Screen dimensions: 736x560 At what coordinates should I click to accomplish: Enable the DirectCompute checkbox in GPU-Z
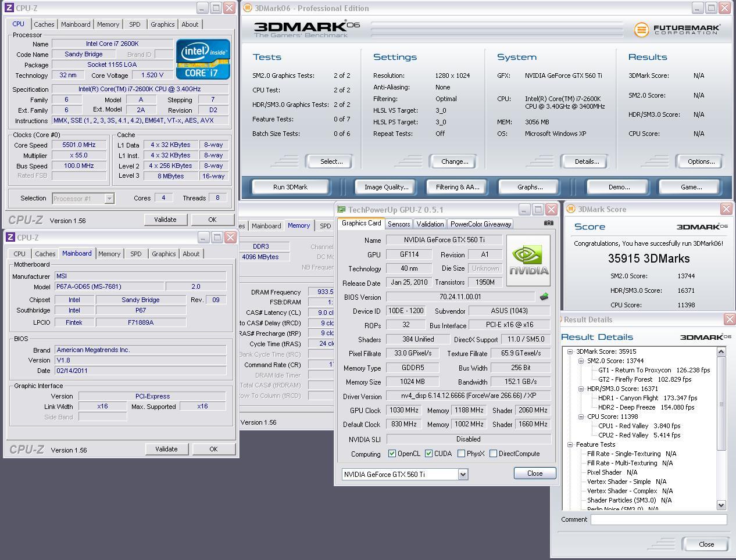point(493,454)
